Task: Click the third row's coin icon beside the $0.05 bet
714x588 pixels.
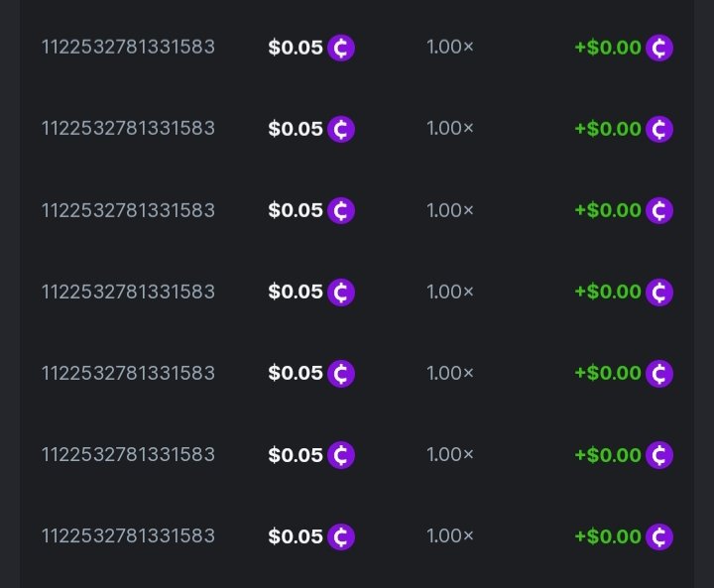Action: click(x=341, y=210)
